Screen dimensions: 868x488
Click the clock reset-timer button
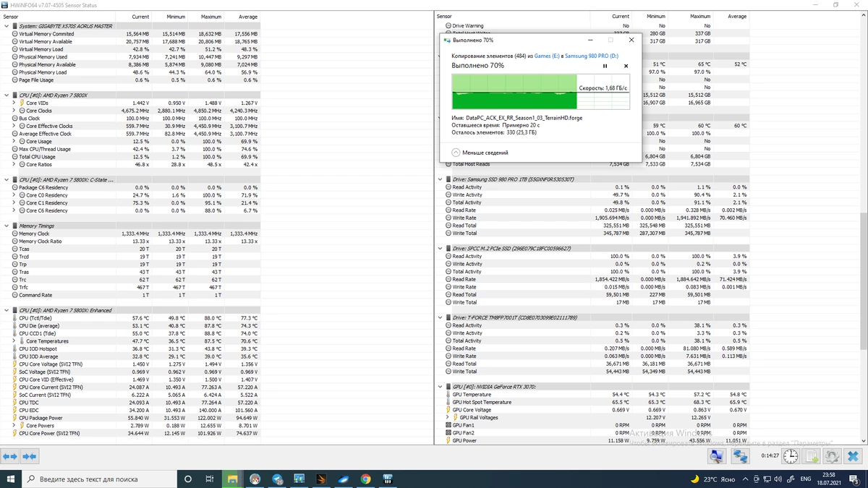coord(791,457)
